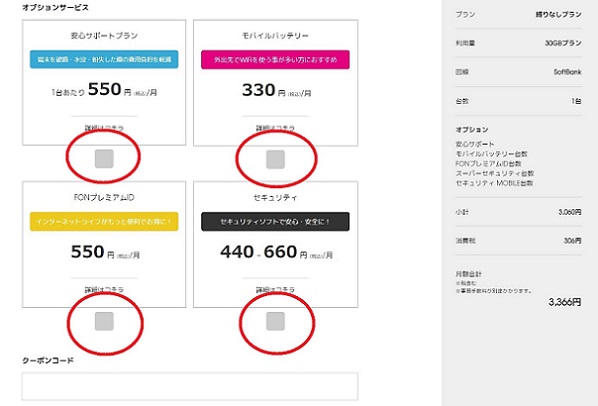Viewport: 598px width, 406px height.
Task: Check the モバイルバッテリー checkbox
Action: pyautogui.click(x=275, y=159)
